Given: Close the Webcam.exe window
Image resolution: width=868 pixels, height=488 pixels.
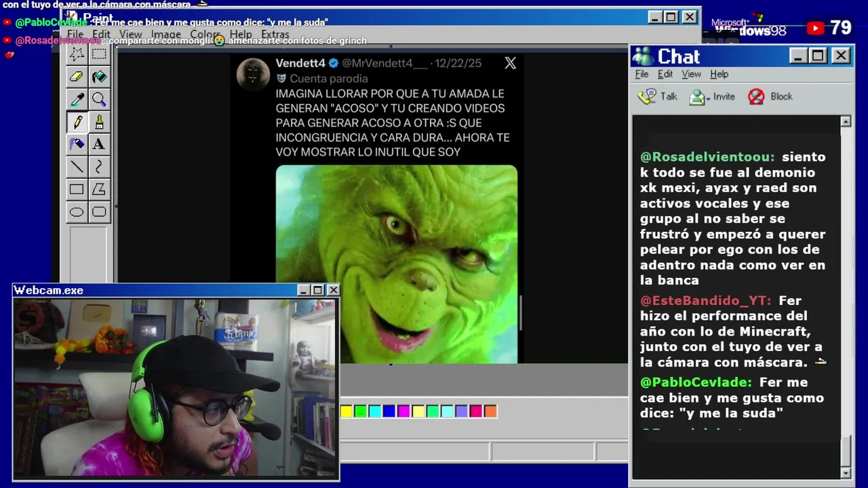Looking at the screenshot, I should click(333, 290).
